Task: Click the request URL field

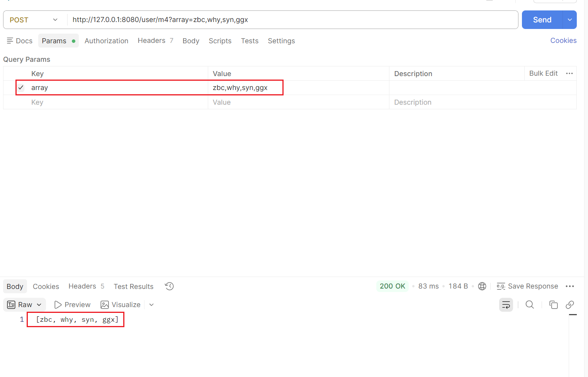Action: click(293, 20)
